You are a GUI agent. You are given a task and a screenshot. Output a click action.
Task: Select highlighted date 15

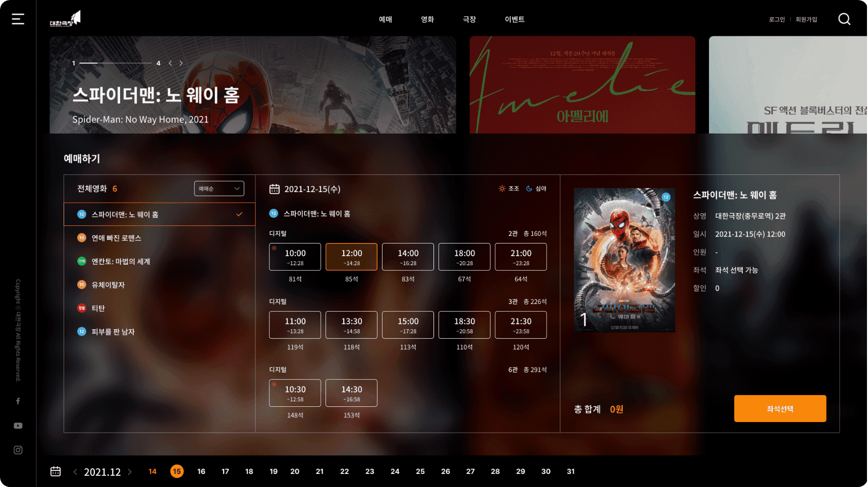[177, 471]
